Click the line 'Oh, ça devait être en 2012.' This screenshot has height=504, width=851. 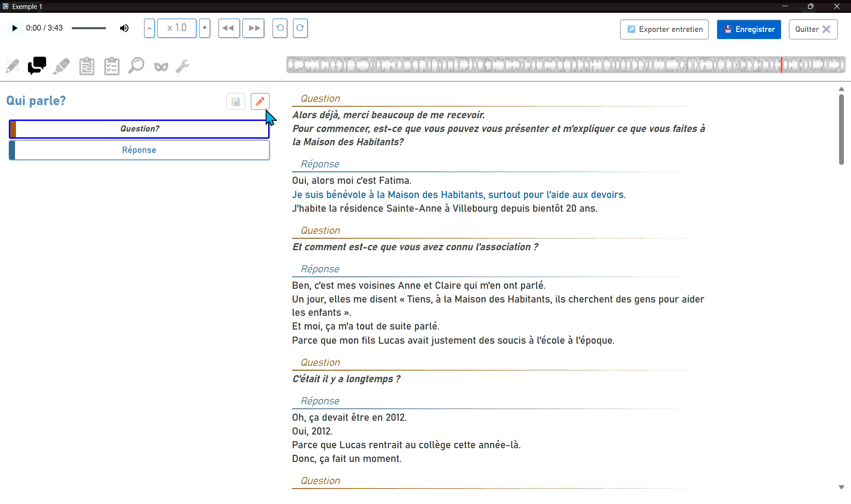pyautogui.click(x=349, y=418)
